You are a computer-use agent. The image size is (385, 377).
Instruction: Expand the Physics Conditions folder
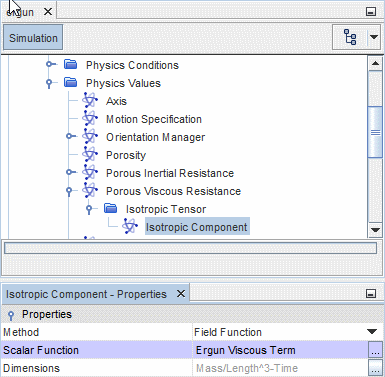tap(50, 64)
